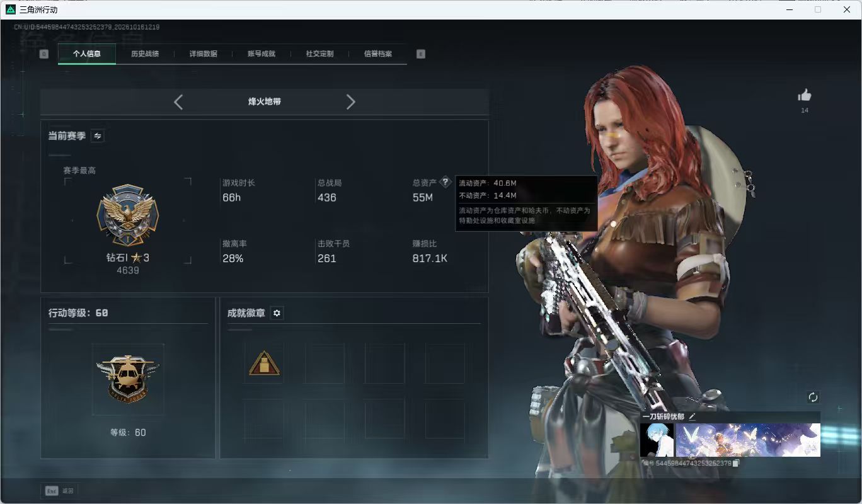
Task: Click the 赚损比 value 817.1K
Action: pos(430,258)
